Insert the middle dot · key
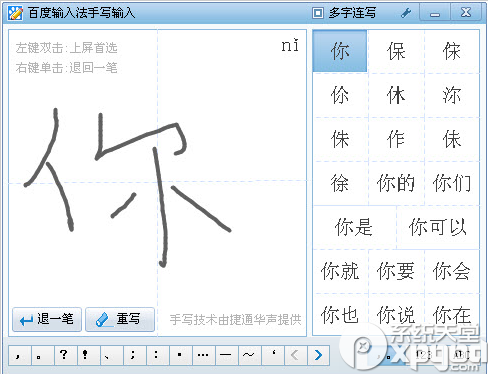 (x=181, y=355)
